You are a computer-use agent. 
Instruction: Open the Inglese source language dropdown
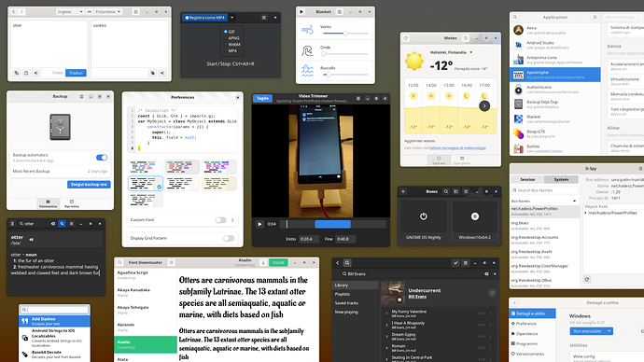click(x=69, y=12)
